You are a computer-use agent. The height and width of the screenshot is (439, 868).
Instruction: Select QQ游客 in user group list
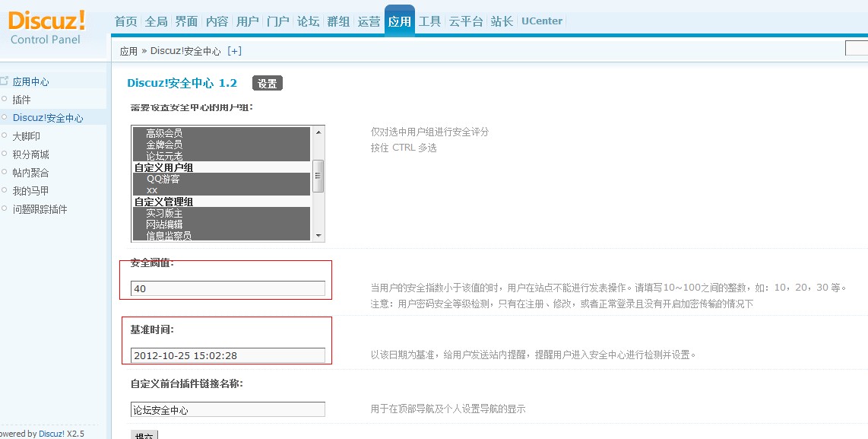221,179
